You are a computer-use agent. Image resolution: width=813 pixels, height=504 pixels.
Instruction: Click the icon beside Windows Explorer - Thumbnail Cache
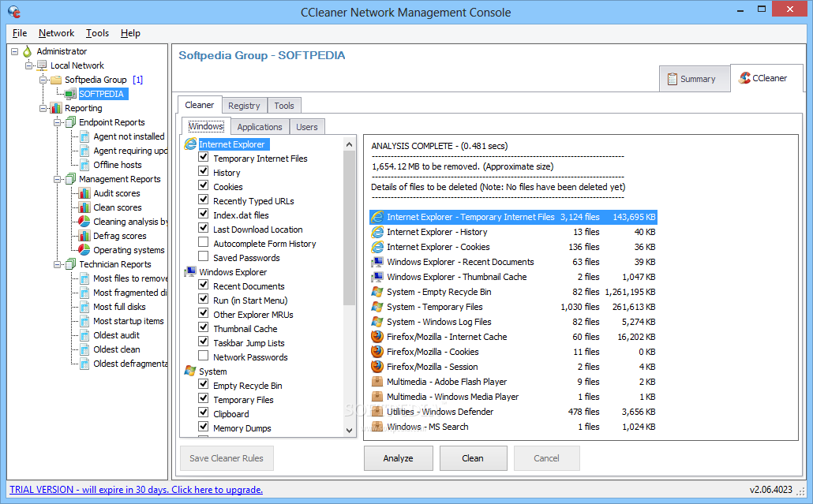377,277
